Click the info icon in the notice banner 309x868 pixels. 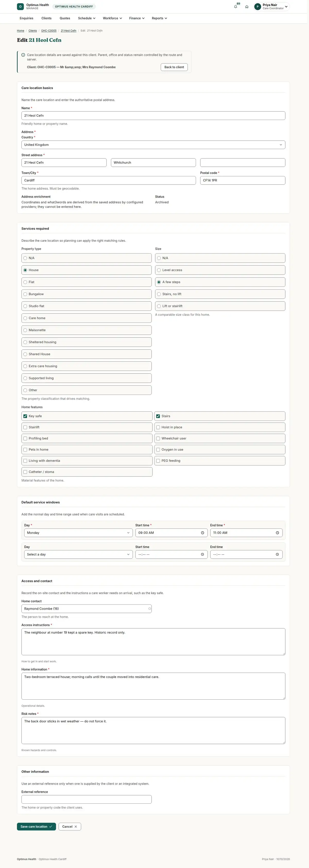[x=23, y=55]
